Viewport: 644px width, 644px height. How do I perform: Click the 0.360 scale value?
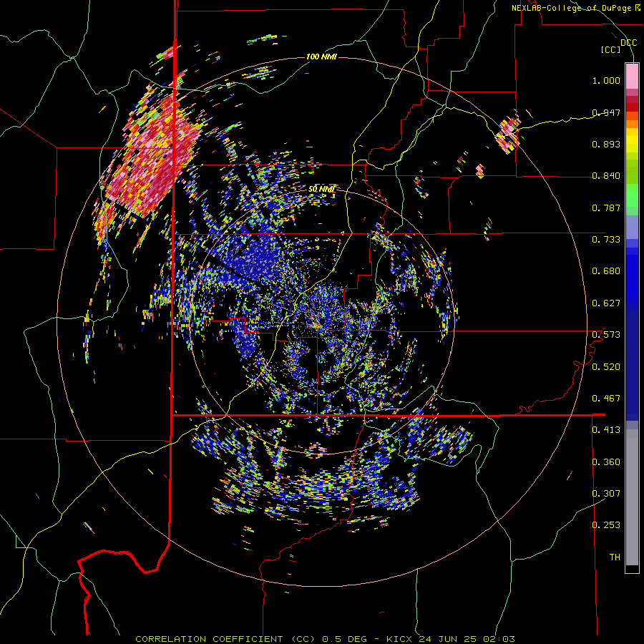(606, 462)
